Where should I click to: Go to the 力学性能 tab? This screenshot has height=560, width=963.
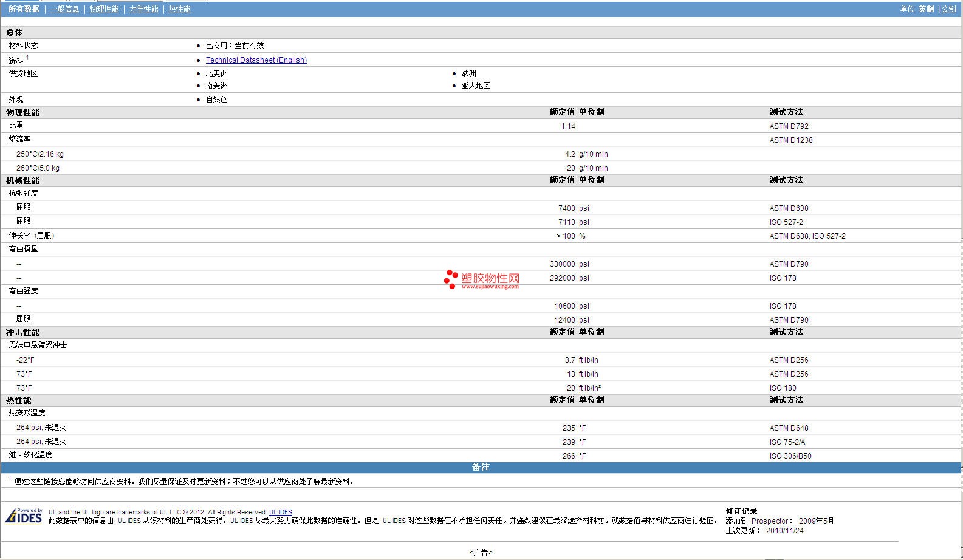[x=143, y=9]
